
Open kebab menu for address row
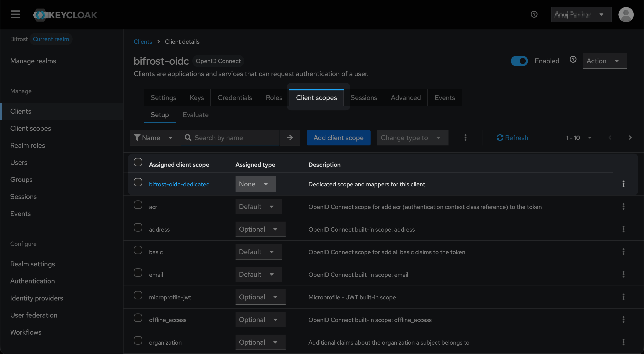pyautogui.click(x=623, y=229)
